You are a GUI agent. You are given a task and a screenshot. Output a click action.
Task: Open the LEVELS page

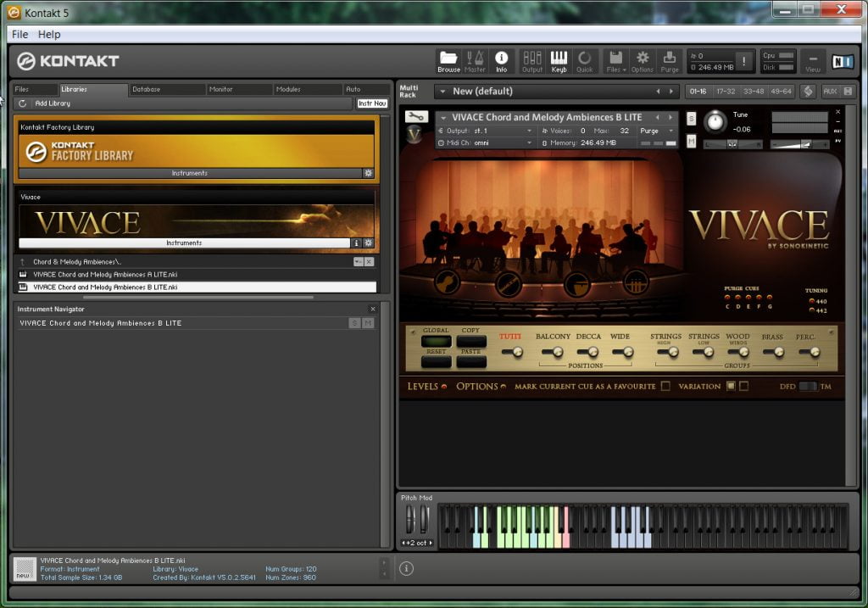[427, 387]
